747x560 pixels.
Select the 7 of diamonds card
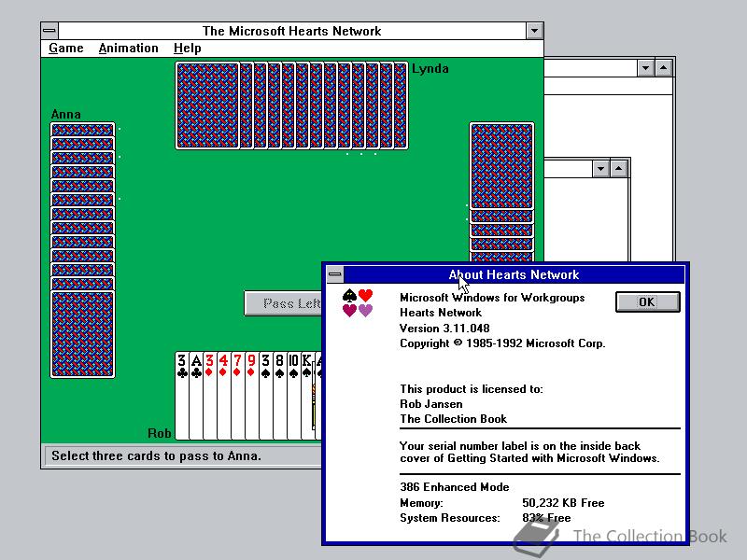click(237, 395)
